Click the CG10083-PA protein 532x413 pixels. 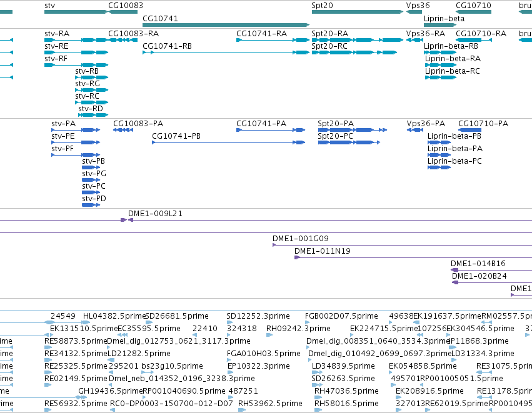click(123, 130)
